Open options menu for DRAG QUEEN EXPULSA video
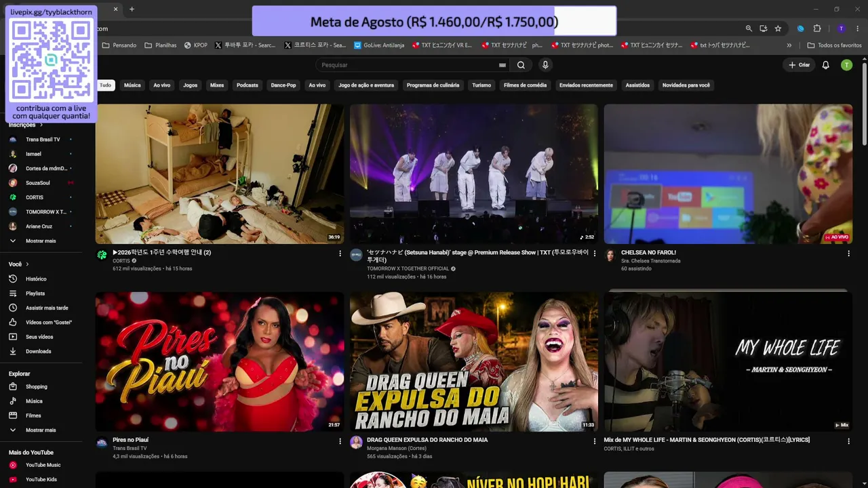868x488 pixels. pos(595,441)
